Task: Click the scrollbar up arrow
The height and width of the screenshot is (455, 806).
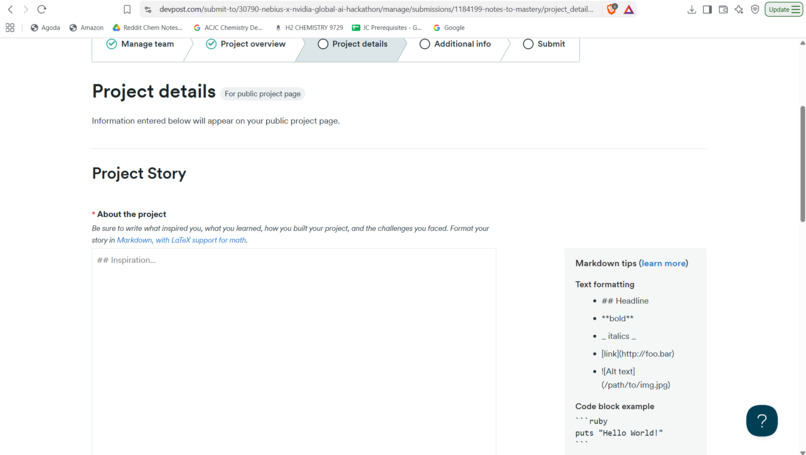Action: 802,43
